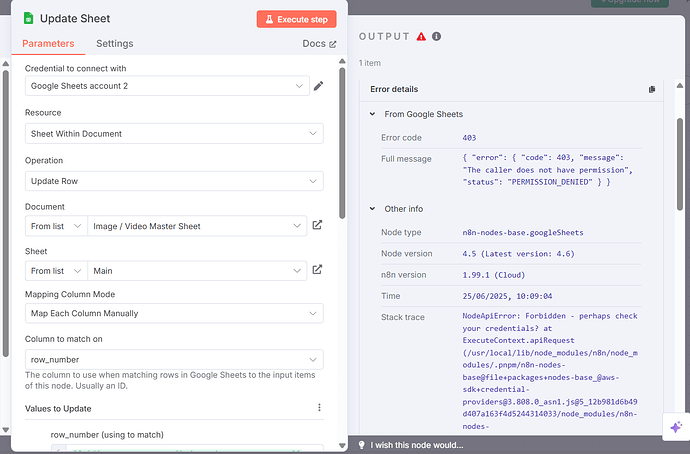Click the error code 403 value

pos(469,138)
